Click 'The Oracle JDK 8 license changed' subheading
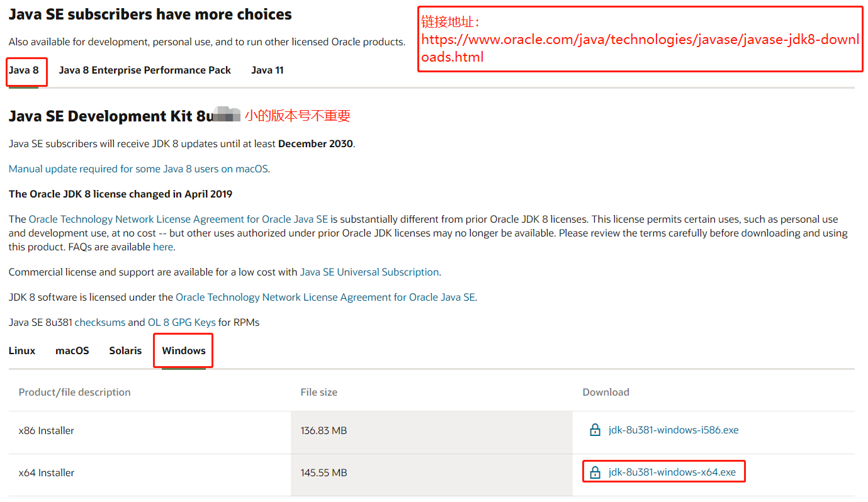This screenshot has width=868, height=502. [x=121, y=194]
